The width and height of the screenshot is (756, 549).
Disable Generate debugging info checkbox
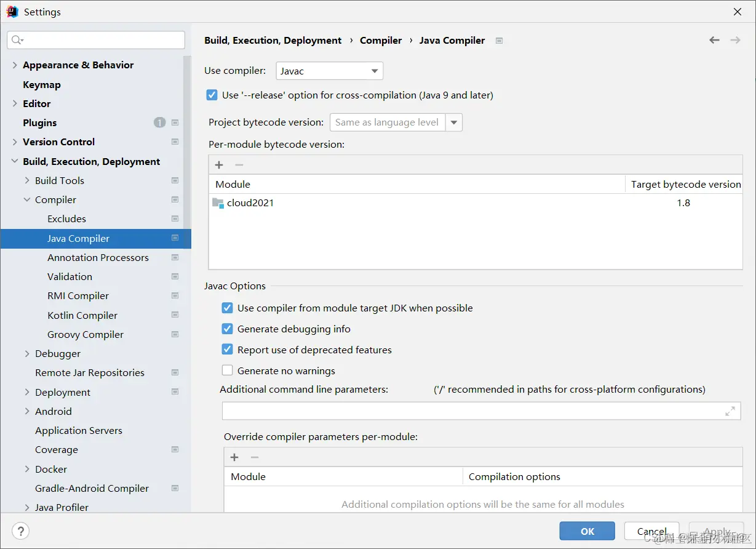[x=228, y=329]
